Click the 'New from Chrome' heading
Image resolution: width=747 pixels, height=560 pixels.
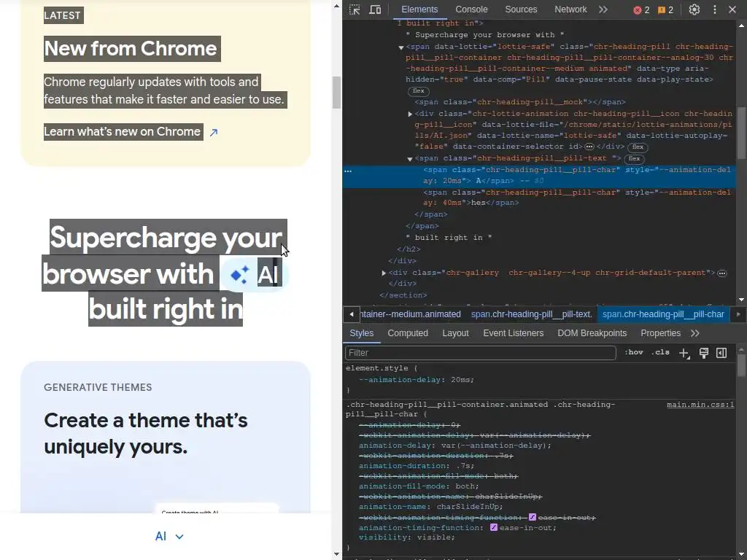(x=132, y=49)
